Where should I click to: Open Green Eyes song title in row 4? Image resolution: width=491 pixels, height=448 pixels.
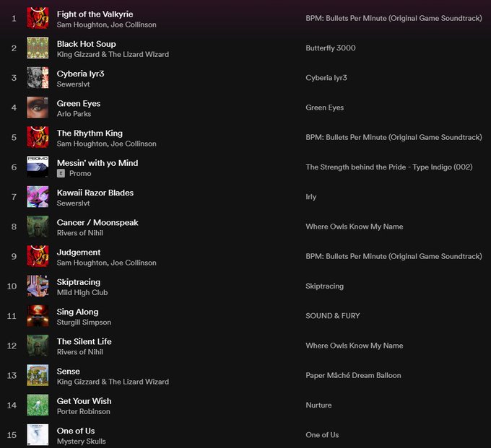click(79, 104)
